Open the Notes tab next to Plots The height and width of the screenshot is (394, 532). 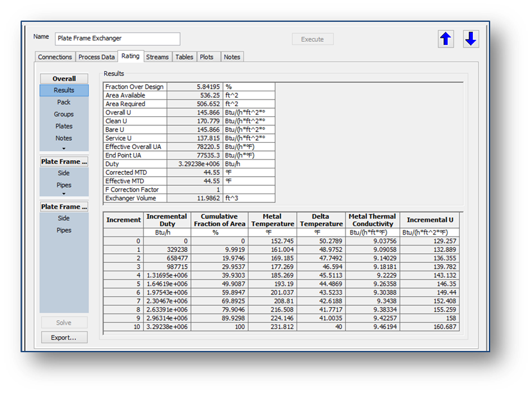[232, 57]
